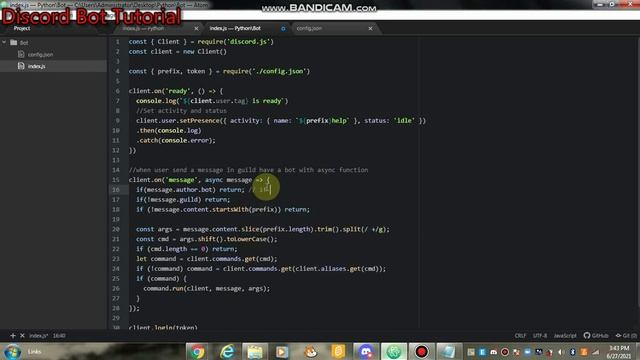
Task: Open the Windows Start menu
Action: tap(12, 351)
